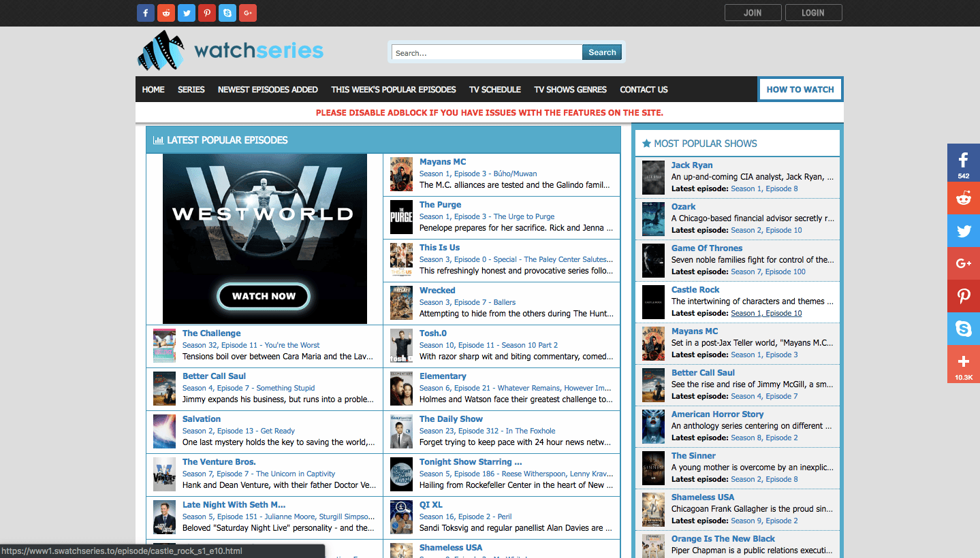The width and height of the screenshot is (980, 558).
Task: Open the JOIN button
Action: pos(753,13)
